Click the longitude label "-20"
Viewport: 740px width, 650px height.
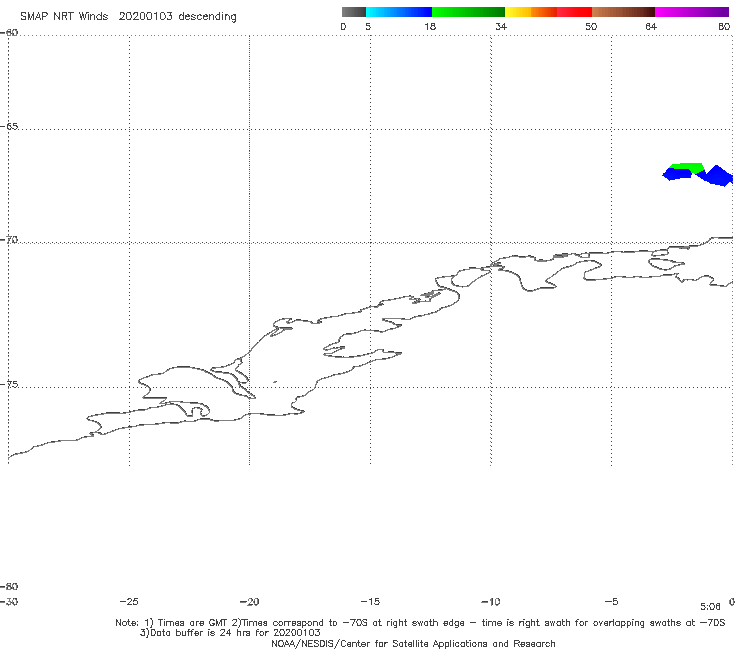[250, 602]
